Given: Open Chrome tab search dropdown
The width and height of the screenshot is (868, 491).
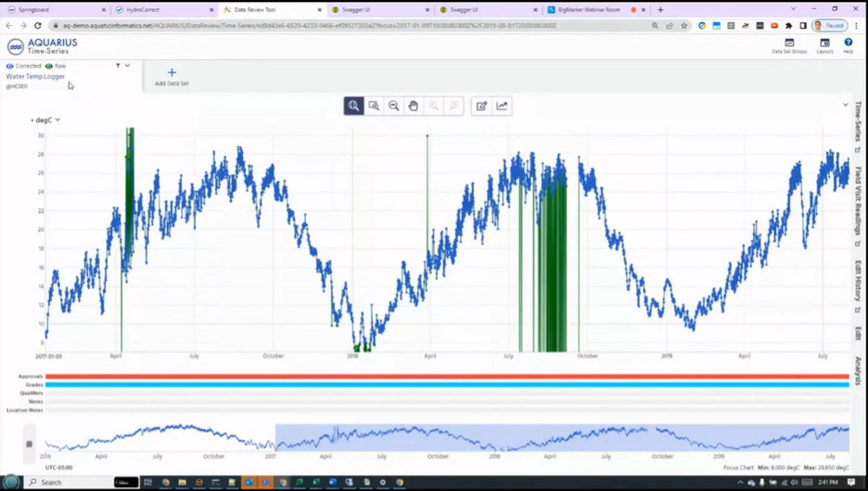Looking at the screenshot, I should (793, 9).
